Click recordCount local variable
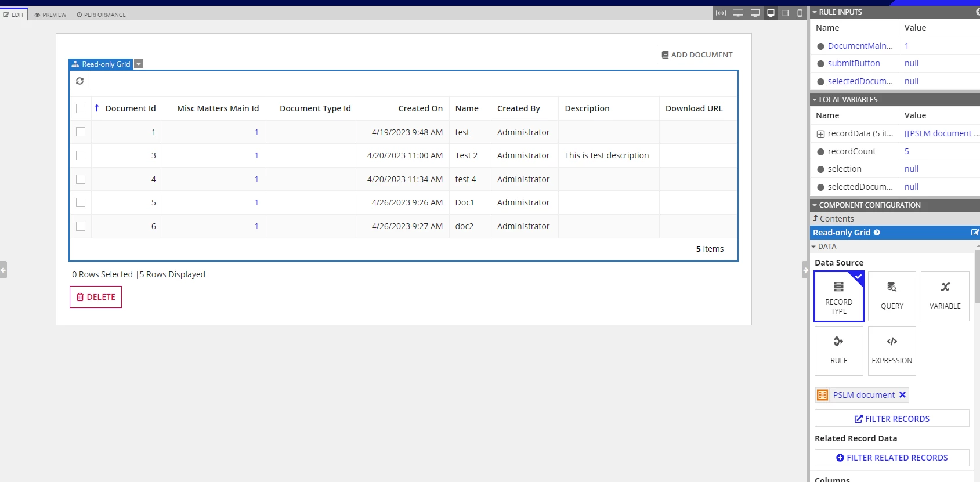Image resolution: width=980 pixels, height=482 pixels. coord(851,151)
